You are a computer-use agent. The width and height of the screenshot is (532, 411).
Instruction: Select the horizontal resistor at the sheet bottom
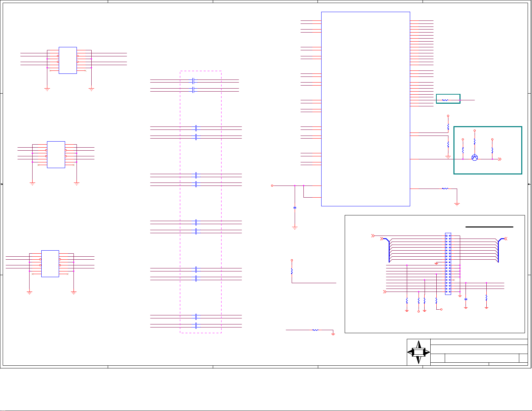315,330
